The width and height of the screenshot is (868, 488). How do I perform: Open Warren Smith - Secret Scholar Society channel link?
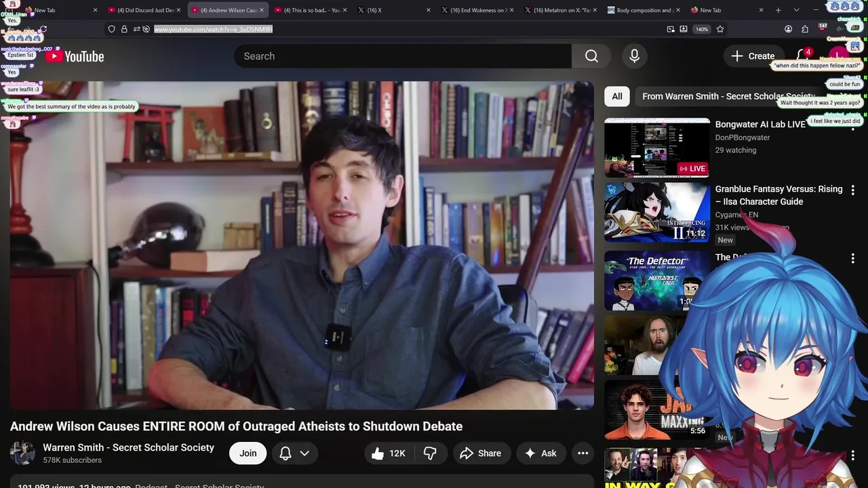pyautogui.click(x=128, y=447)
